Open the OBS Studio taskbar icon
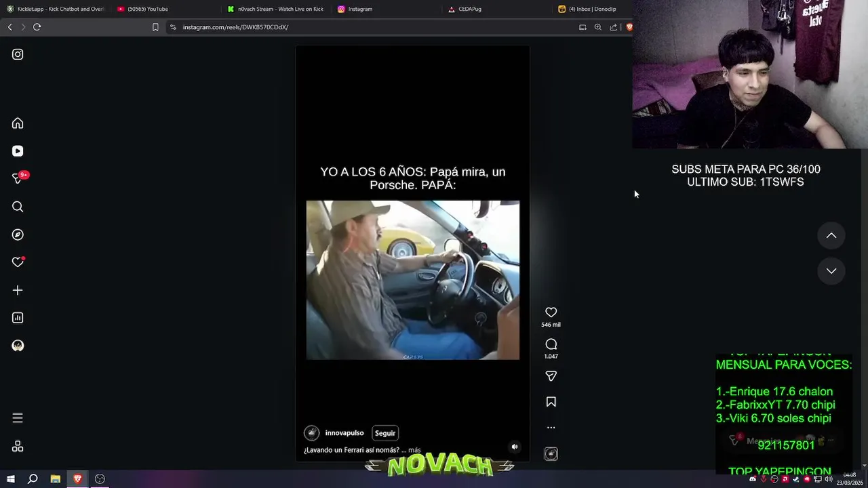The height and width of the screenshot is (488, 868). point(100,479)
